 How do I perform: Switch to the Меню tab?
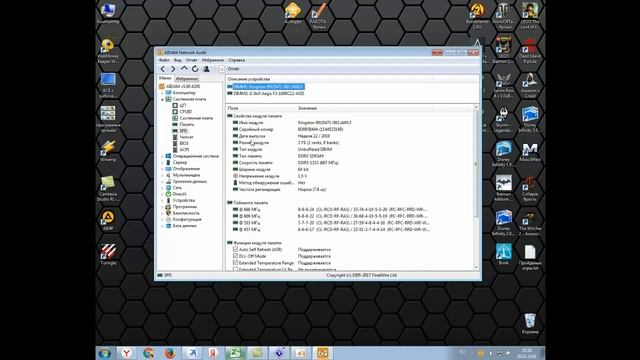[165, 78]
